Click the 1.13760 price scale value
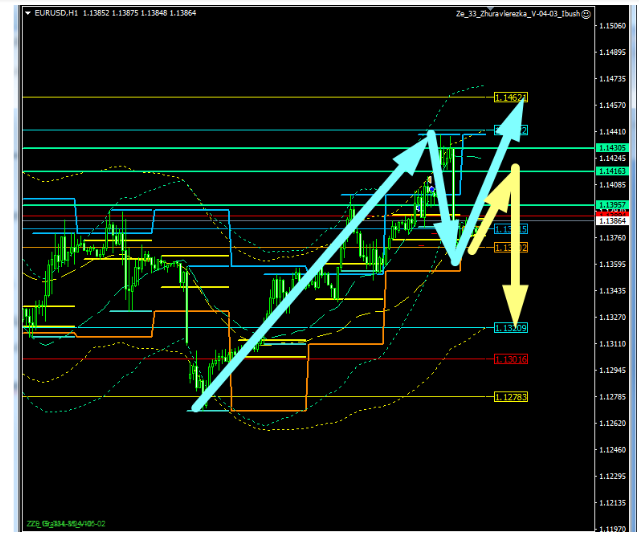 click(613, 238)
